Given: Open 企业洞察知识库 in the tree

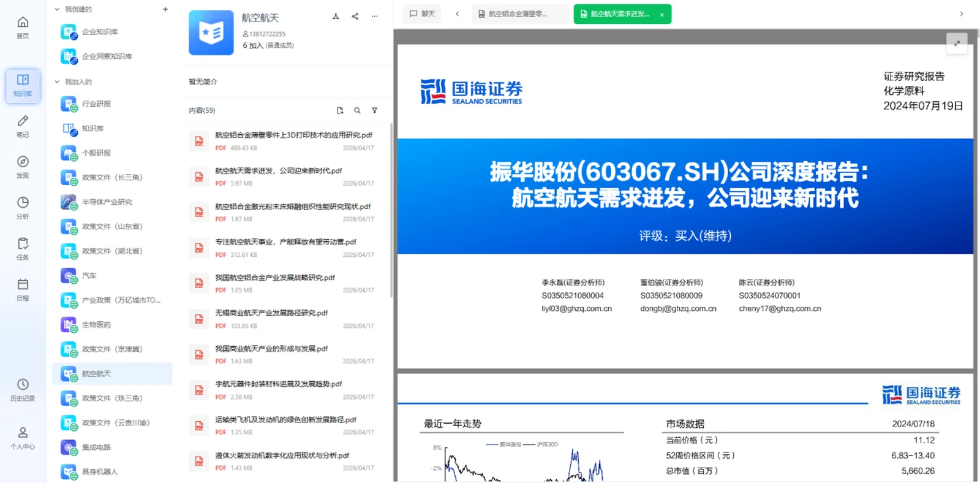Looking at the screenshot, I should coord(112,56).
